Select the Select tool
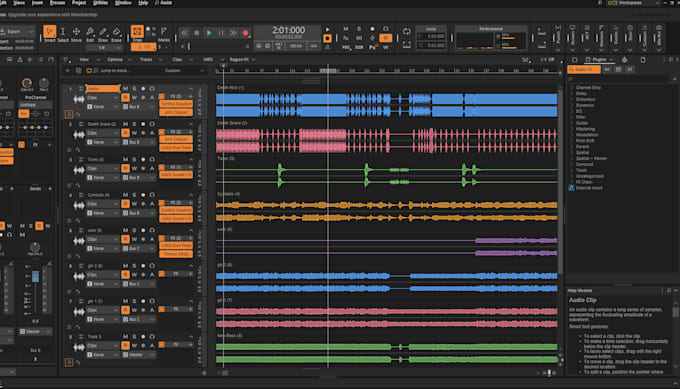 point(63,33)
